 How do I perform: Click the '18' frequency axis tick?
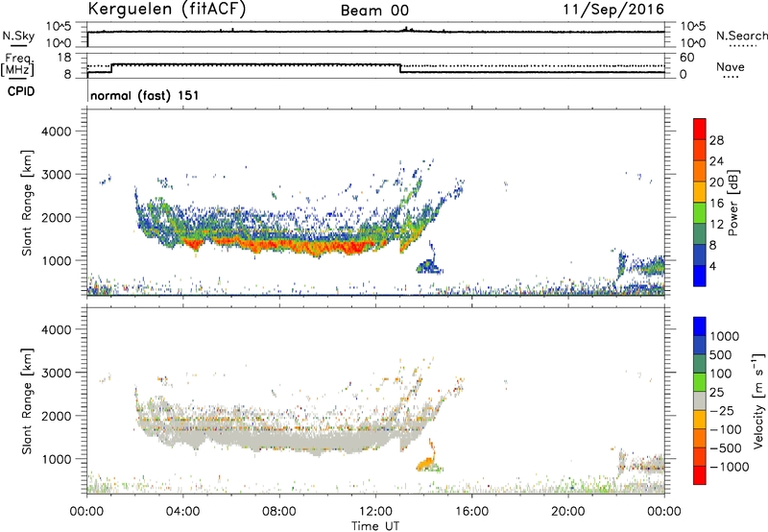[x=64, y=58]
